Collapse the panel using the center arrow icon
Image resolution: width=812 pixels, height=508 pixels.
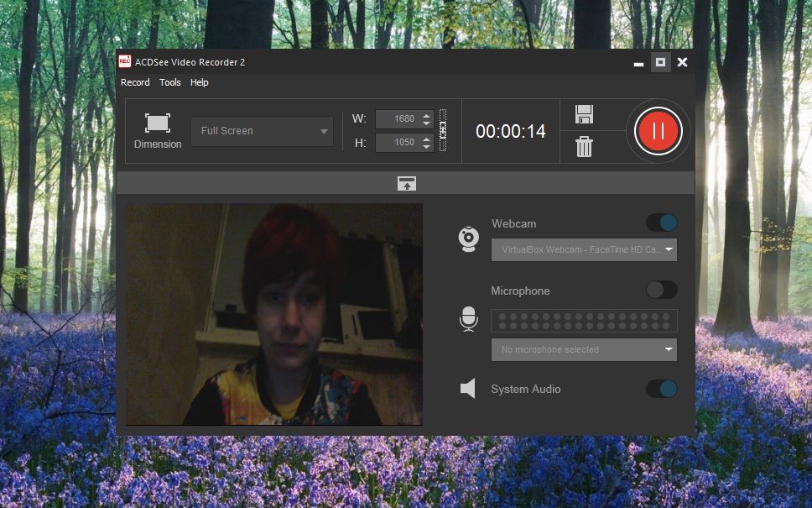[x=406, y=184]
